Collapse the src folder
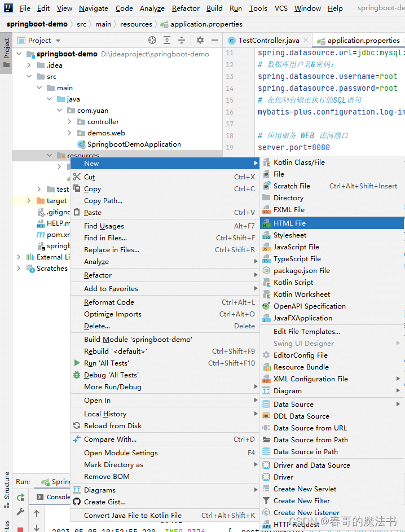The height and width of the screenshot is (532, 405). (29, 77)
